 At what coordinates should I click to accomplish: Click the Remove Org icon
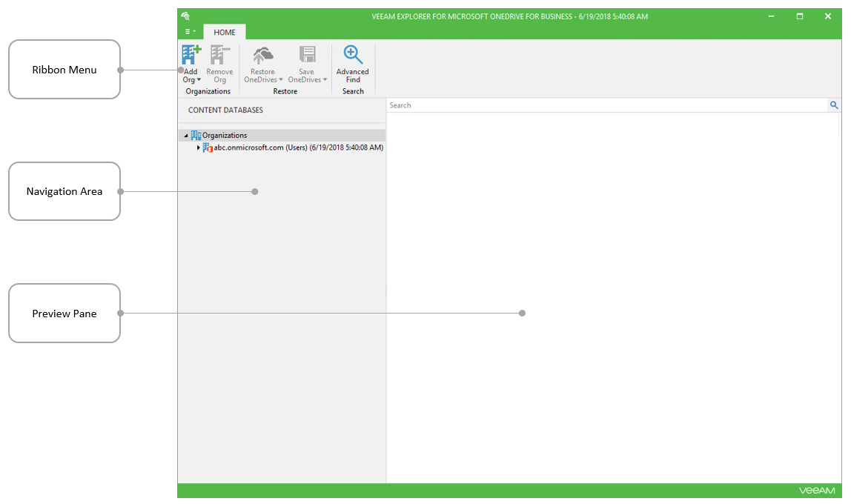220,54
